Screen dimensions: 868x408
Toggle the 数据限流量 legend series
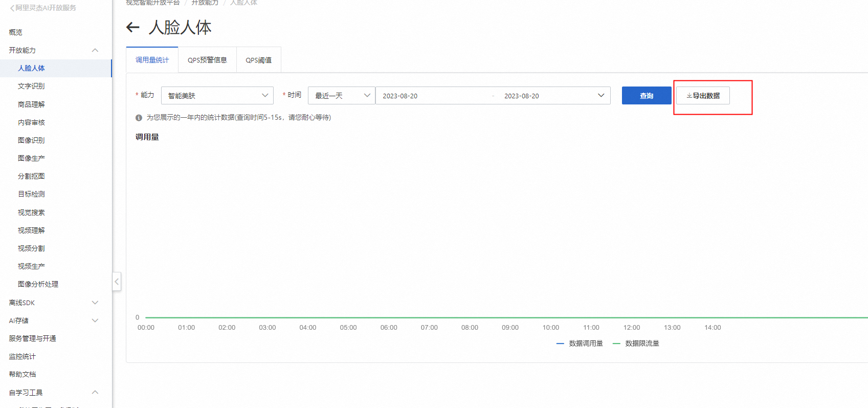pyautogui.click(x=636, y=343)
